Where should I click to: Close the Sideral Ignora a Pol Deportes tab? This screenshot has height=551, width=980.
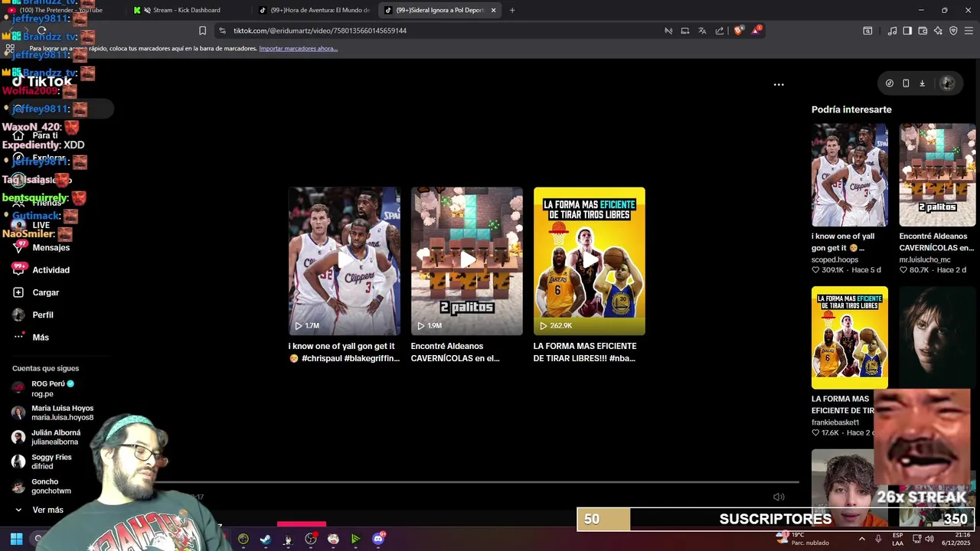pos(493,10)
